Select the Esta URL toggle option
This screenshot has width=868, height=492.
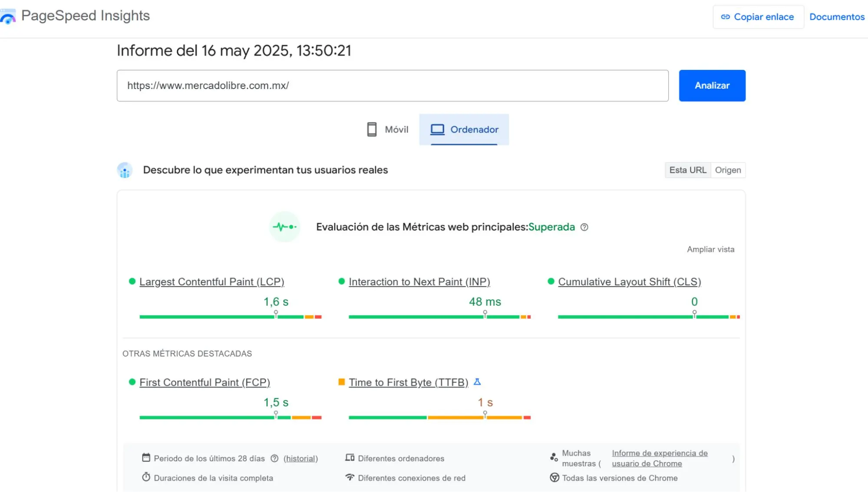tap(687, 170)
